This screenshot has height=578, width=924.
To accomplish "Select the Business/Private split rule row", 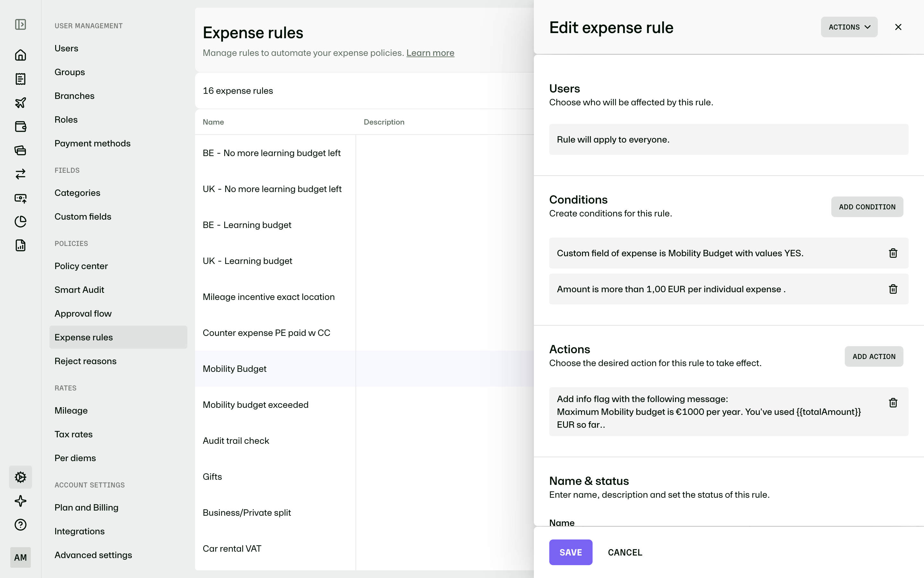I will 364,512.
